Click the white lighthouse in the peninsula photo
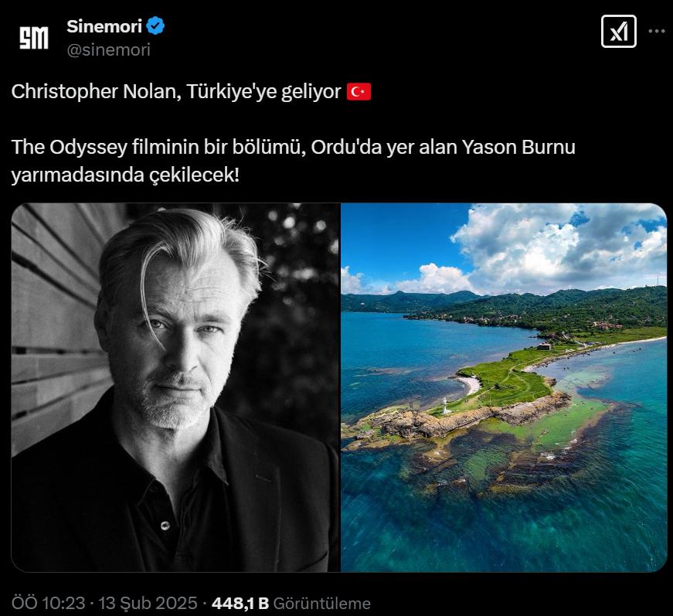The width and height of the screenshot is (673, 616). 446,405
